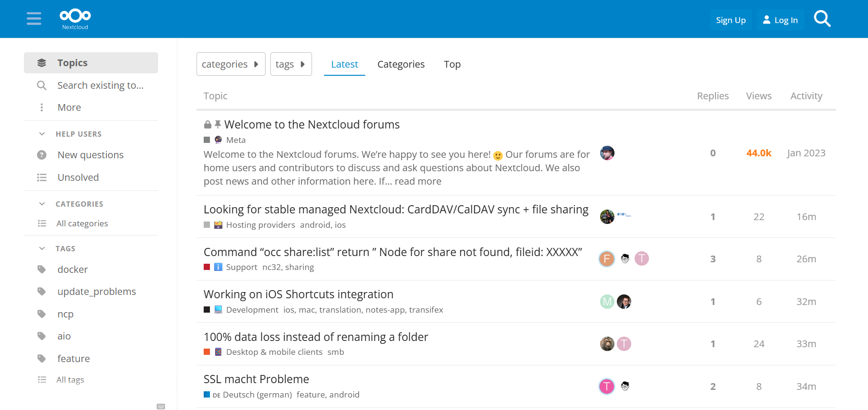Sort by the Activity column header
Image resolution: width=868 pixels, height=410 pixels.
806,96
